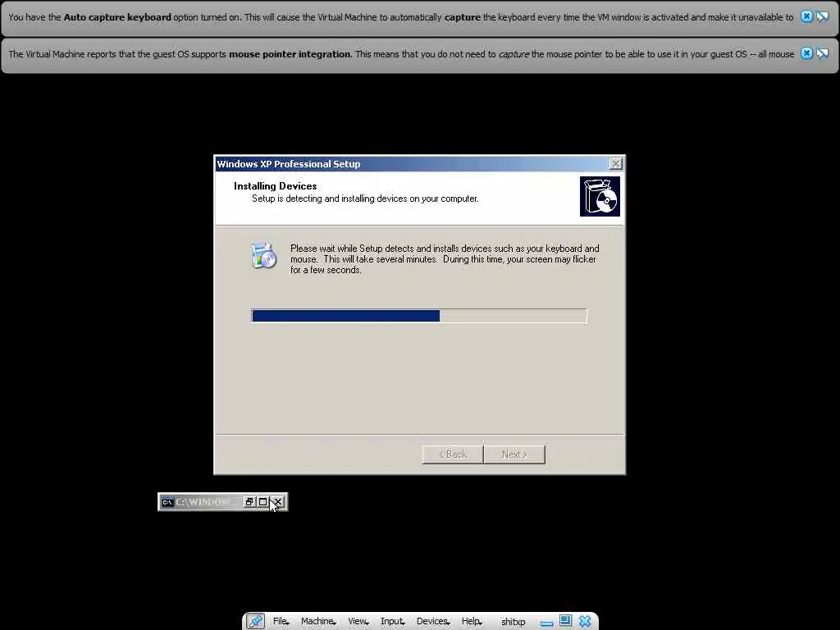Open the Help menu
The width and height of the screenshot is (840, 630).
(472, 622)
